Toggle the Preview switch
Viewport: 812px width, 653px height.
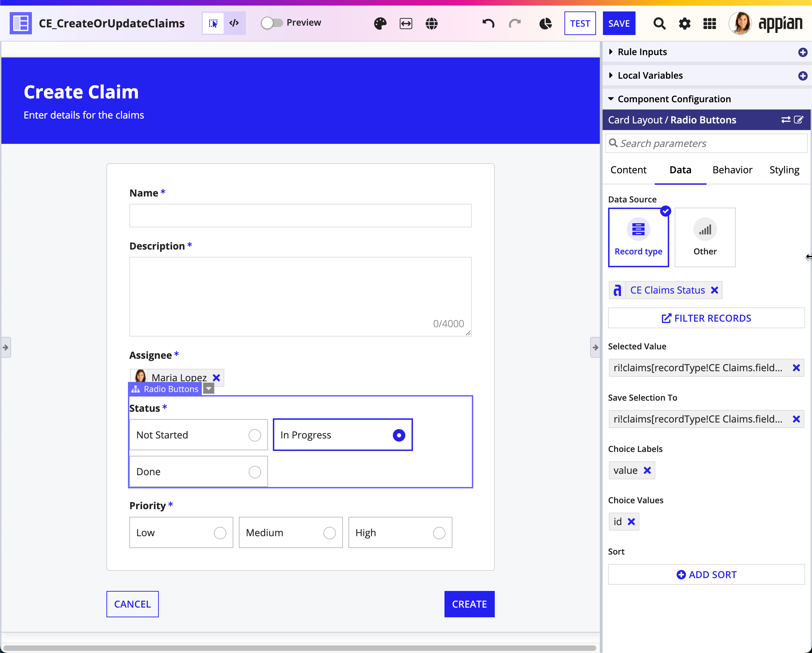coord(272,23)
